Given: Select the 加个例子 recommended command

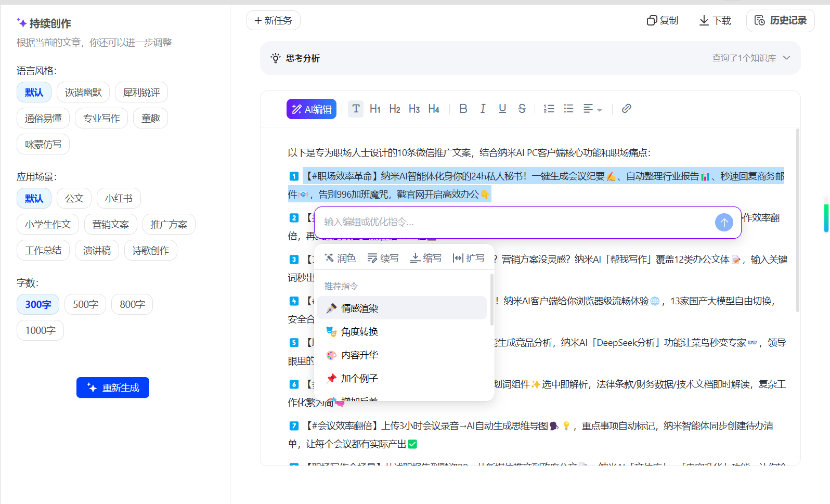Looking at the screenshot, I should tap(401, 379).
